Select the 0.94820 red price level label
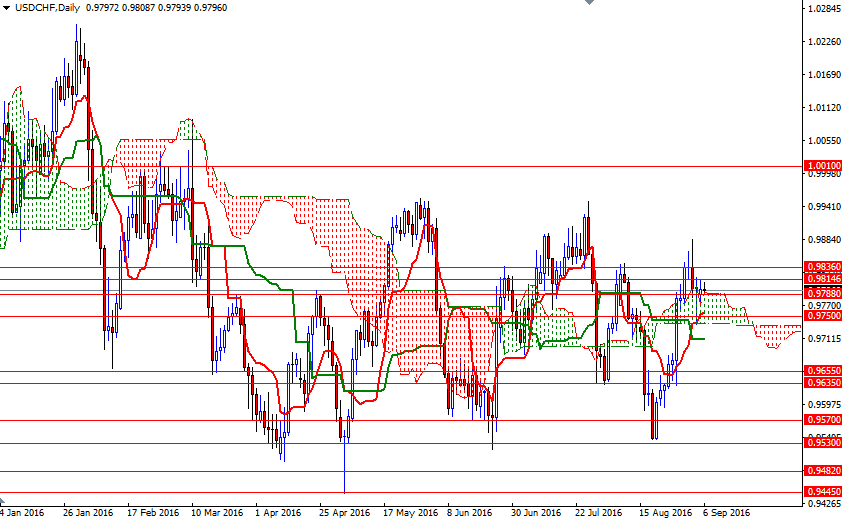This screenshot has width=844, height=520. [823, 471]
